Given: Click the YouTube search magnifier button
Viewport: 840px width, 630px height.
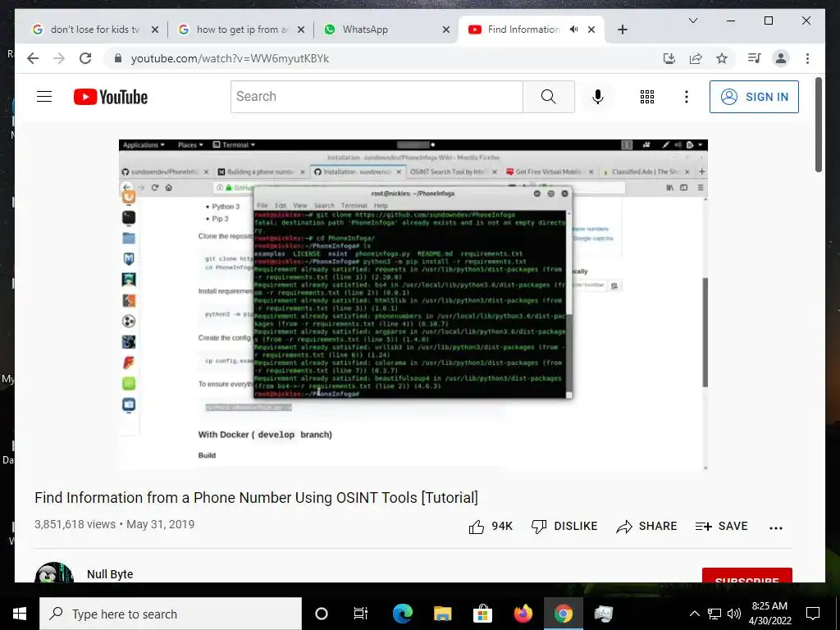Looking at the screenshot, I should click(x=549, y=97).
